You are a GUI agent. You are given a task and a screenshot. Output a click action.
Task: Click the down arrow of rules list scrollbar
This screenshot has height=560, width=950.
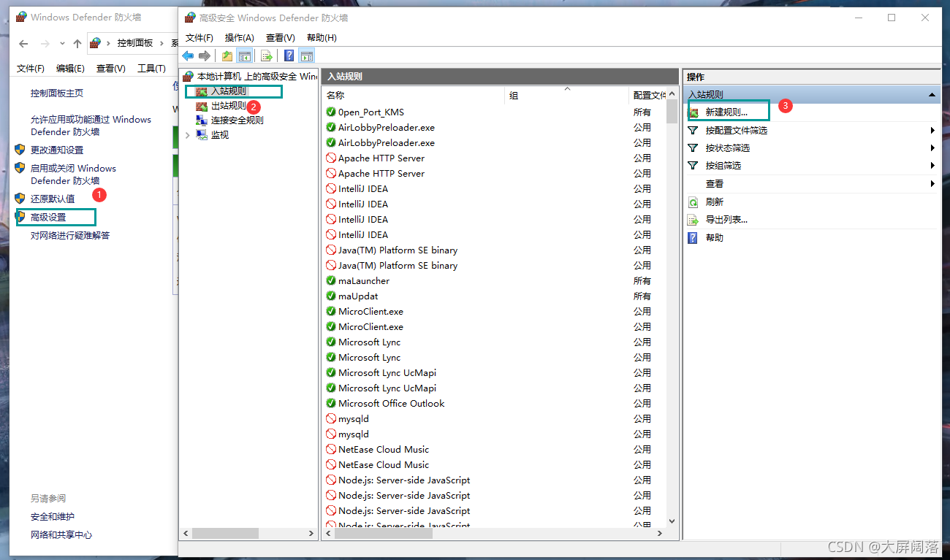pyautogui.click(x=672, y=521)
